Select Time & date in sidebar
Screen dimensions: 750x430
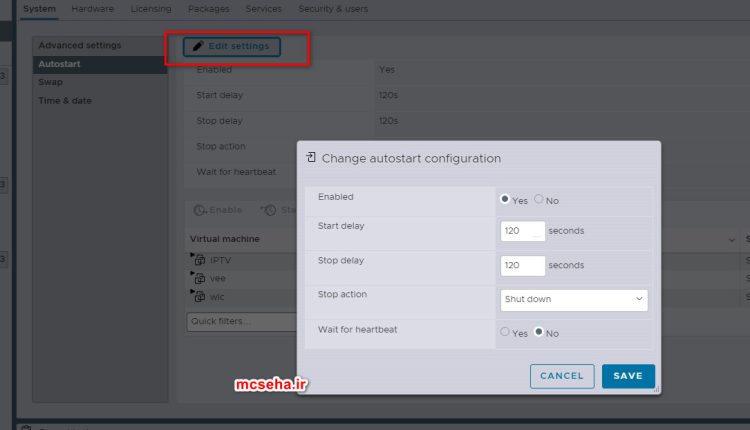[65, 101]
